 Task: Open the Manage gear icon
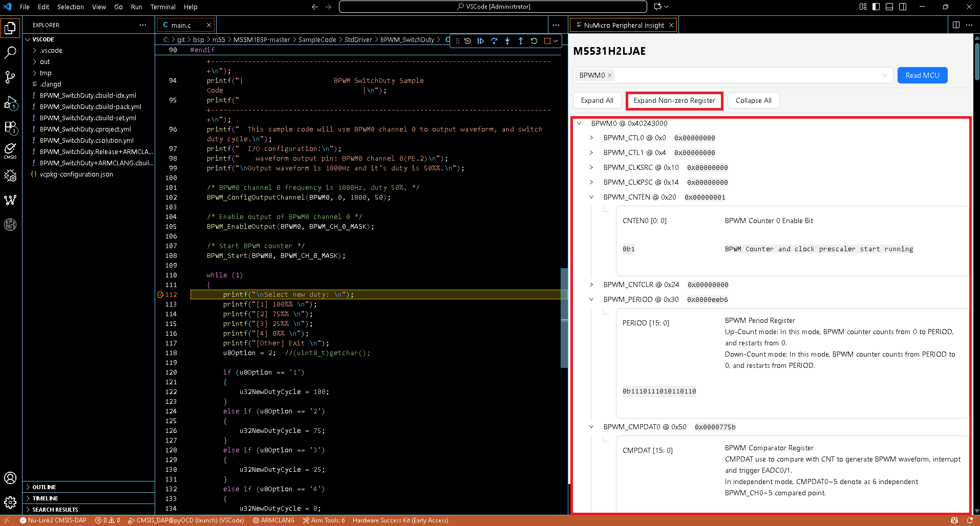click(10, 502)
